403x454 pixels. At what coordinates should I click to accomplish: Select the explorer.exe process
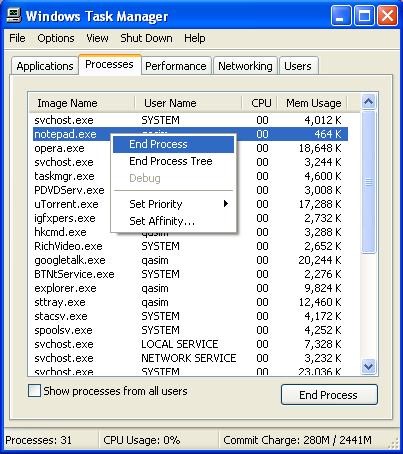pos(190,288)
